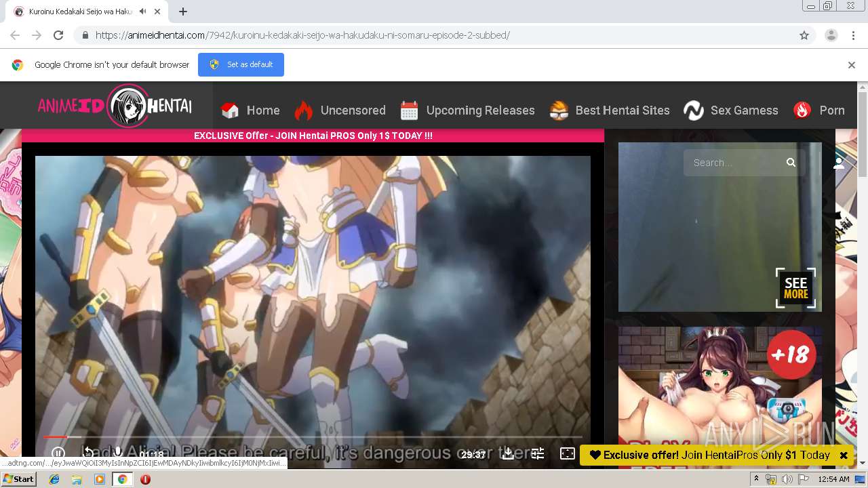Viewport: 868px width, 488px height.
Task: Click the wave logo icon beside Sex Gamess
Action: [x=694, y=110]
